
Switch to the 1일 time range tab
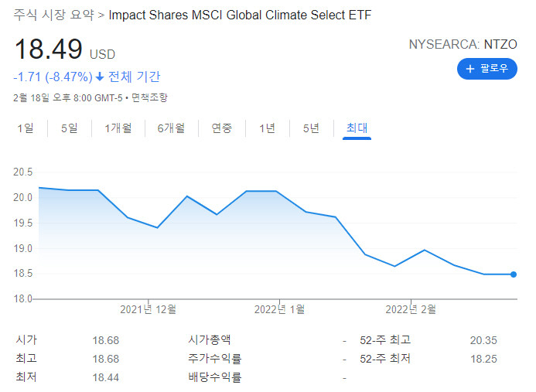[26, 128]
